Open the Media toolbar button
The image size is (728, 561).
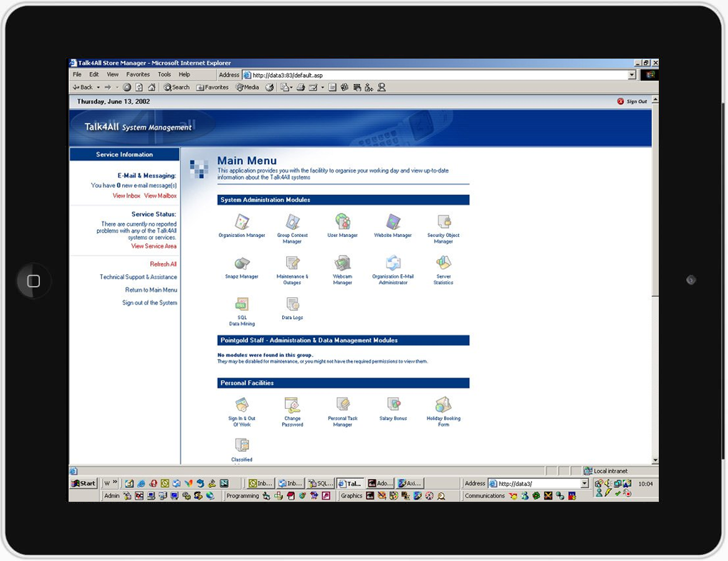click(247, 87)
